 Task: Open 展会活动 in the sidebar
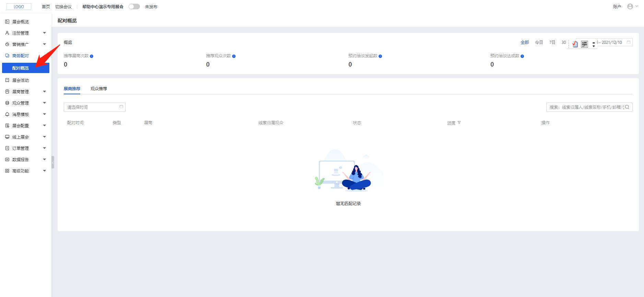pyautogui.click(x=21, y=80)
